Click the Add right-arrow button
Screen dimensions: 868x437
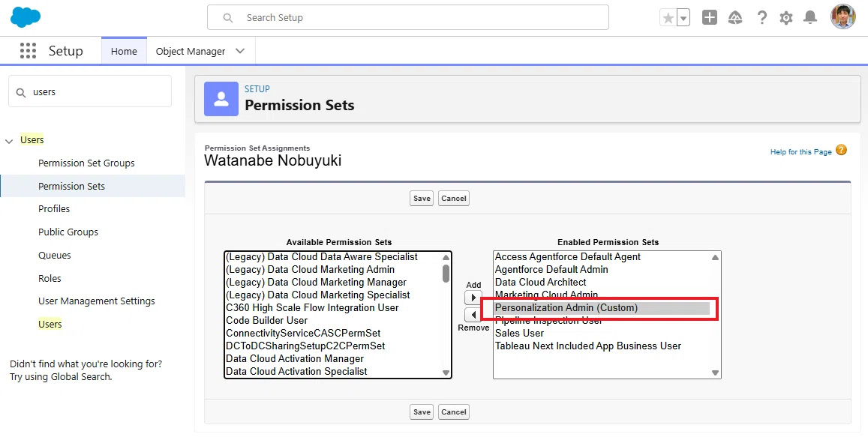[x=473, y=298]
